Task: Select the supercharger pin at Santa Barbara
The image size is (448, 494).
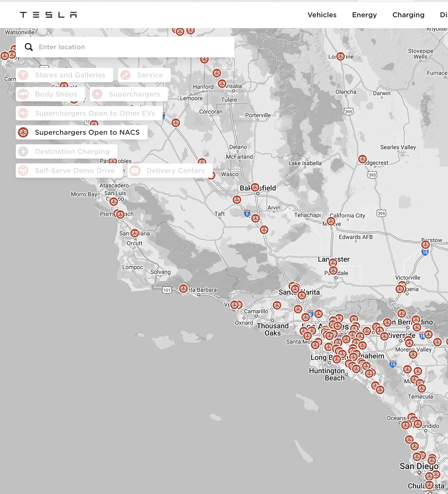Action: pyautogui.click(x=183, y=289)
